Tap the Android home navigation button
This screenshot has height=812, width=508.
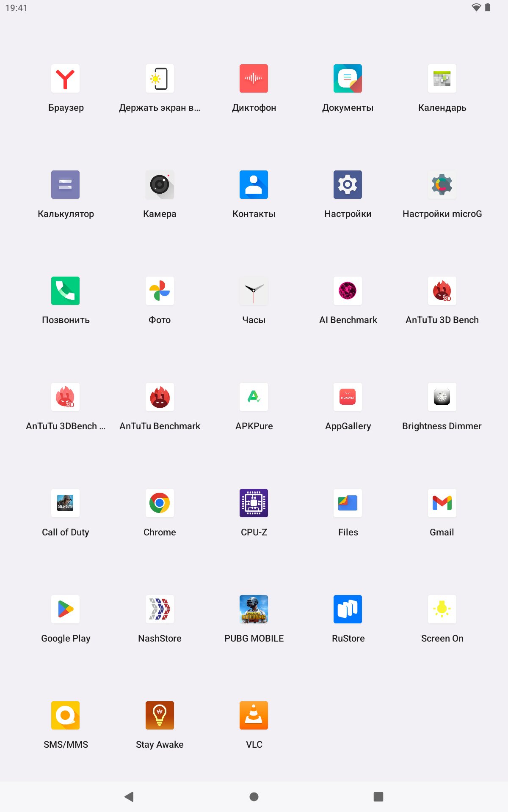254,797
